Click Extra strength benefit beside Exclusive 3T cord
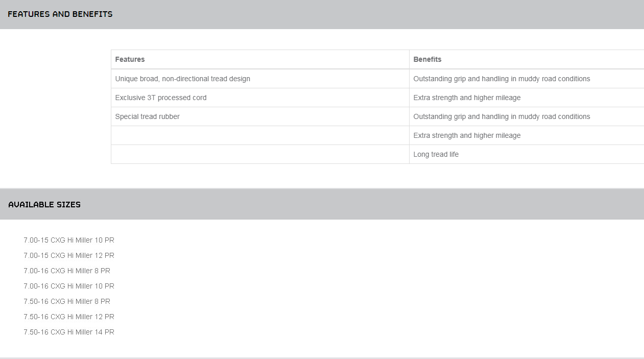 [467, 98]
